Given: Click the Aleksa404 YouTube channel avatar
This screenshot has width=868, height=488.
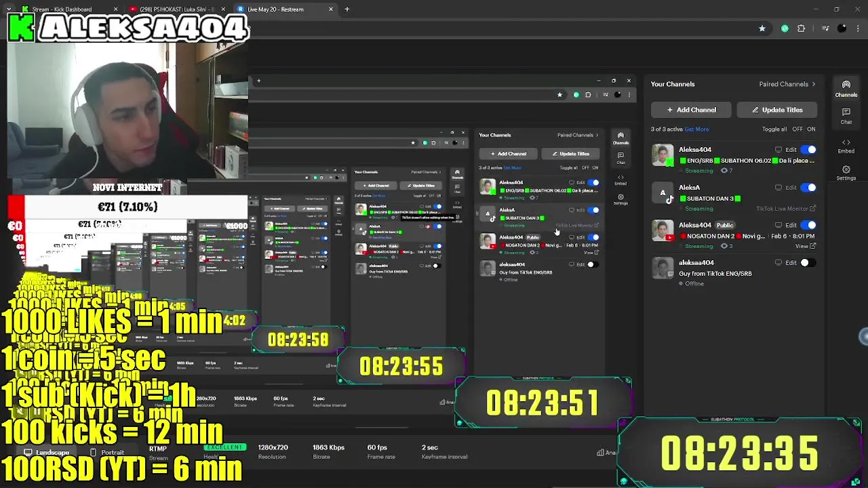Looking at the screenshot, I should pyautogui.click(x=663, y=230).
